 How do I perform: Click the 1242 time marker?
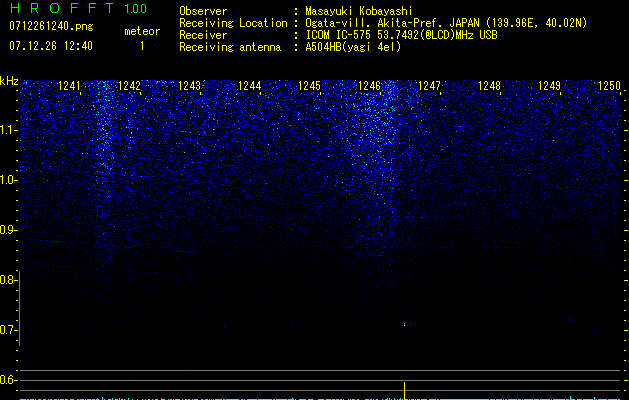(x=130, y=86)
